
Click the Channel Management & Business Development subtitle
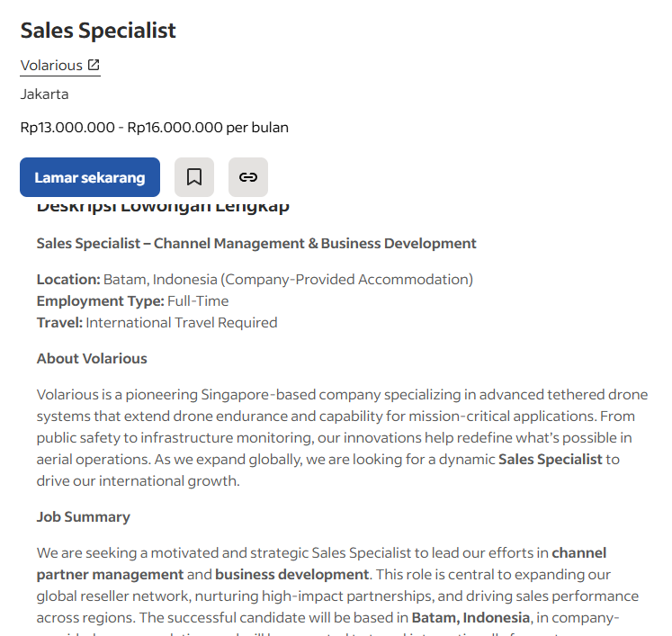pyautogui.click(x=256, y=243)
